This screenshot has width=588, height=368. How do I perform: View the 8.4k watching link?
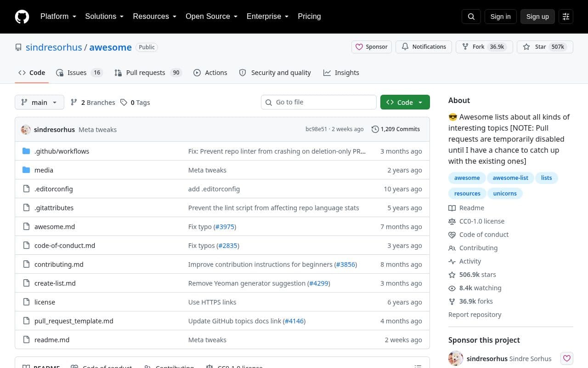[475, 288]
